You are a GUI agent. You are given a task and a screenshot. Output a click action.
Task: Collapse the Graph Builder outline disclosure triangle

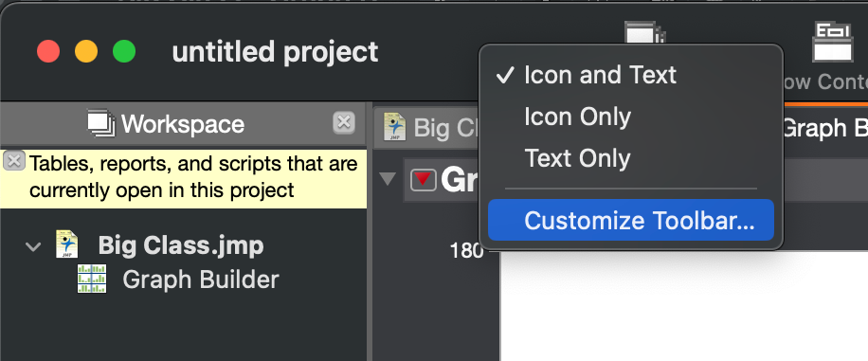tap(389, 179)
